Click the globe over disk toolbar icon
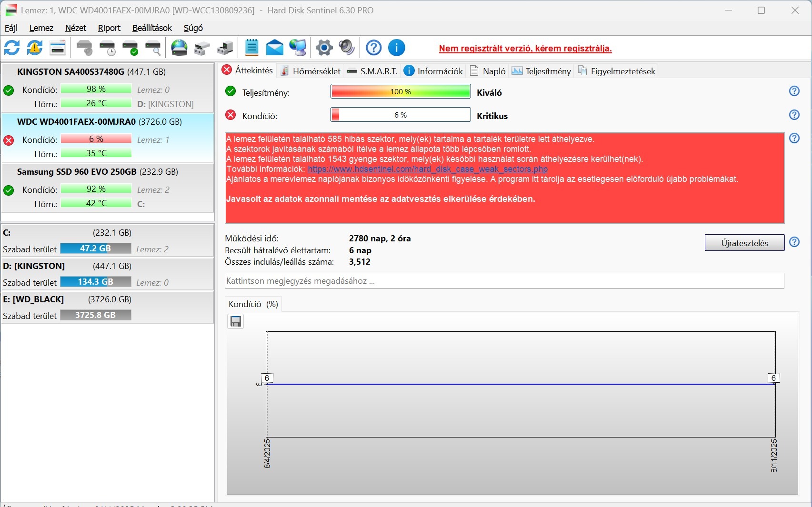 pos(180,48)
